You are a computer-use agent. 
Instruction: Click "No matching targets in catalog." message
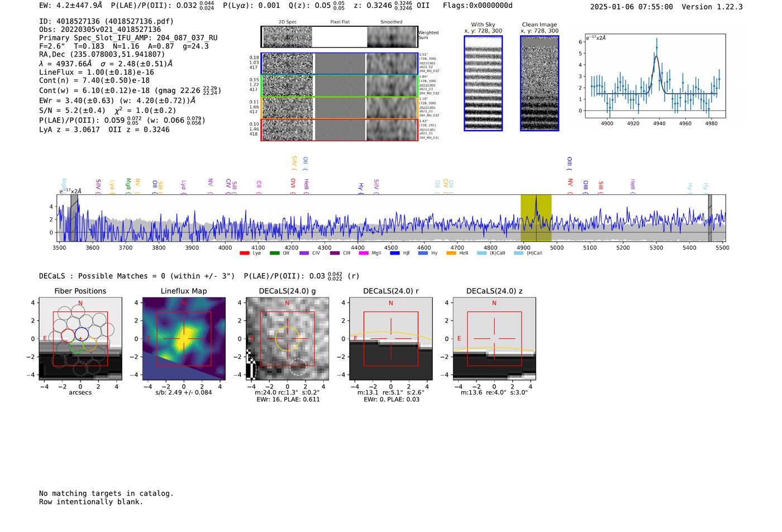point(106,493)
